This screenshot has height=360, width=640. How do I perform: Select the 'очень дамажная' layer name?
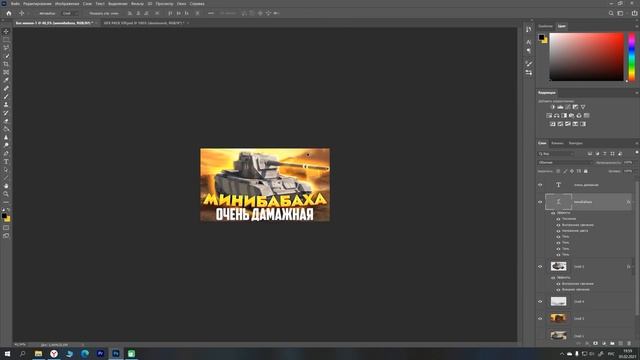[586, 185]
